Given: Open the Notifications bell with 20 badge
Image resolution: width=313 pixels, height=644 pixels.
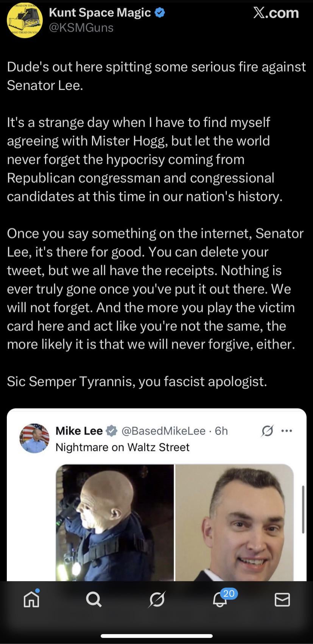Looking at the screenshot, I should [220, 599].
